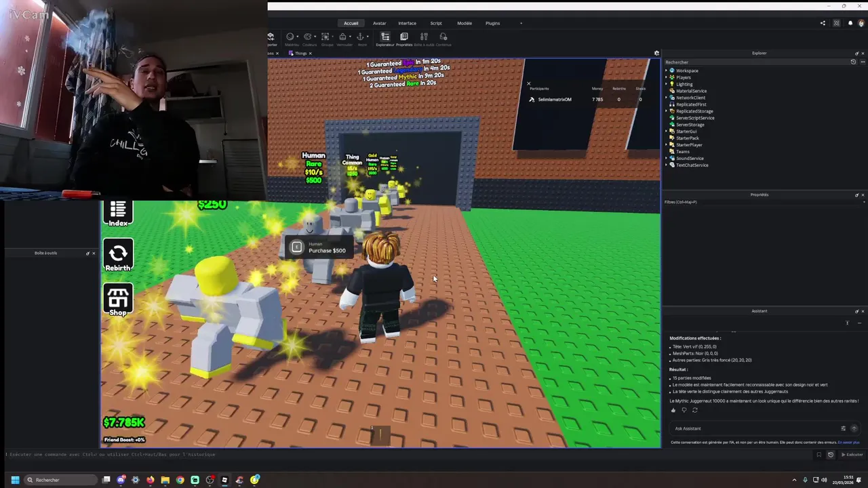
Task: Click the command bar bookmark icon
Action: coord(818,455)
